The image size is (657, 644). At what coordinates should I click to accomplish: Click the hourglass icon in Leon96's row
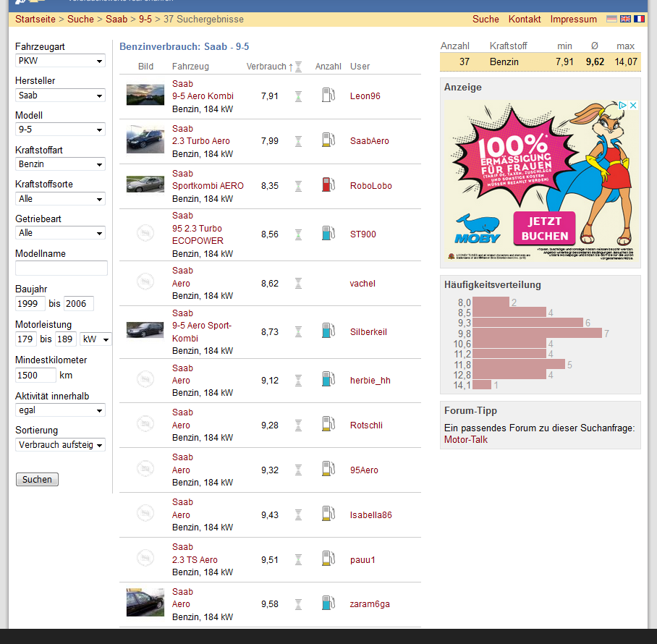[298, 96]
